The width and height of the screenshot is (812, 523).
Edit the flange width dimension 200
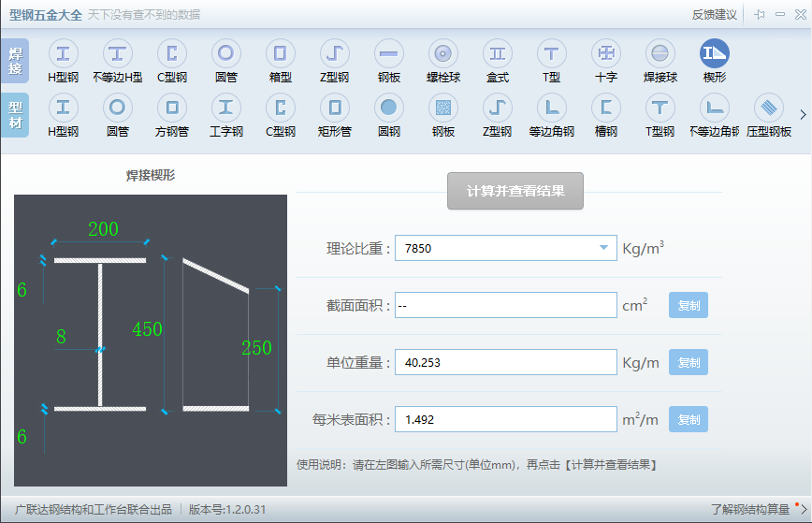pos(103,229)
